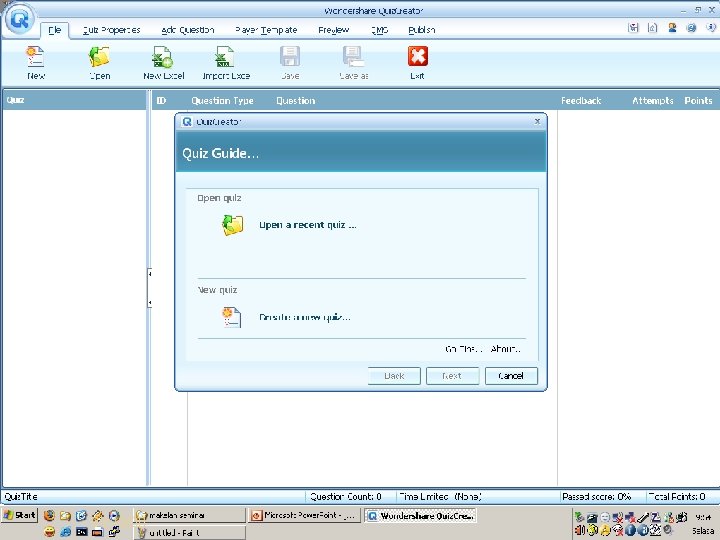Click the system tray clock
Image resolution: width=720 pixels, height=540 pixels.
tap(703, 518)
